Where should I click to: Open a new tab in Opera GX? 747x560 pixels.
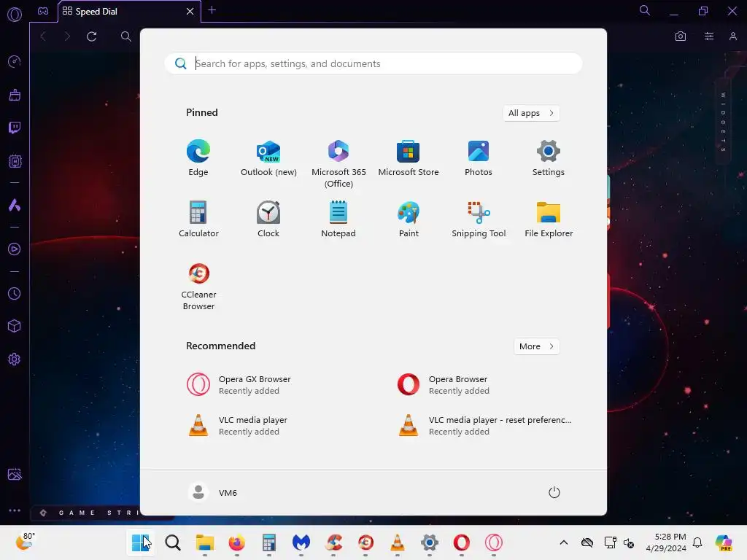tap(212, 10)
